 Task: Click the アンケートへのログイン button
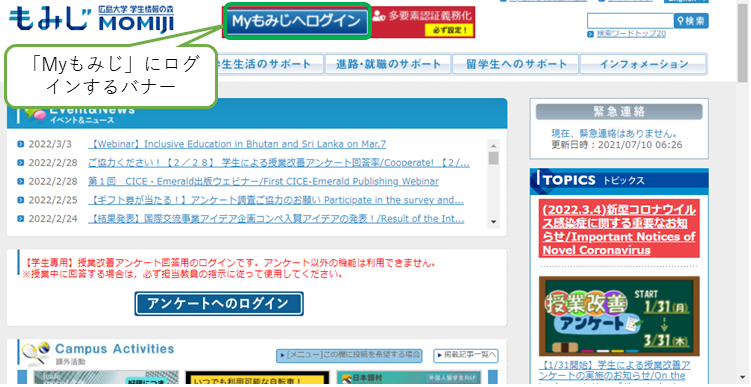coord(219,304)
